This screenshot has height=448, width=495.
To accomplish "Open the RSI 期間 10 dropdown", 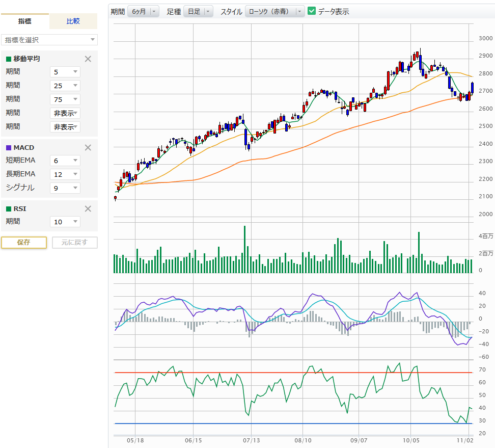I will tap(65, 222).
